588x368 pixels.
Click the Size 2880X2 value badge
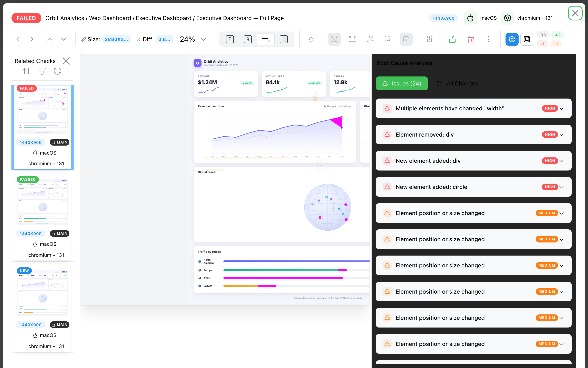click(117, 39)
